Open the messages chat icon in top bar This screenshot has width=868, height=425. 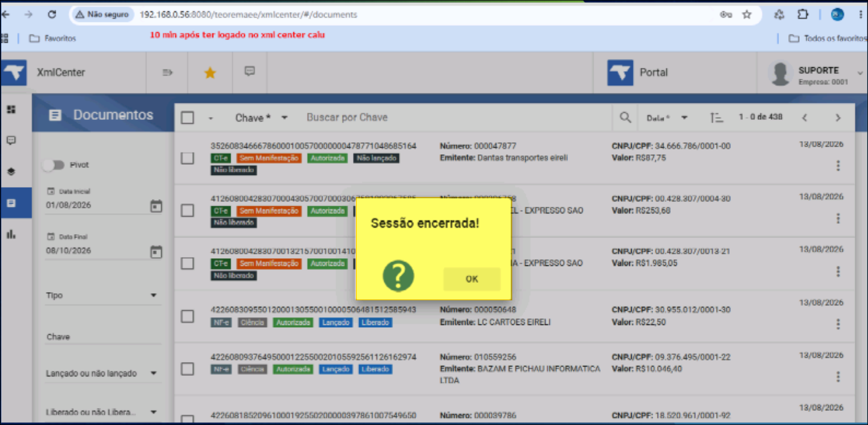(250, 71)
